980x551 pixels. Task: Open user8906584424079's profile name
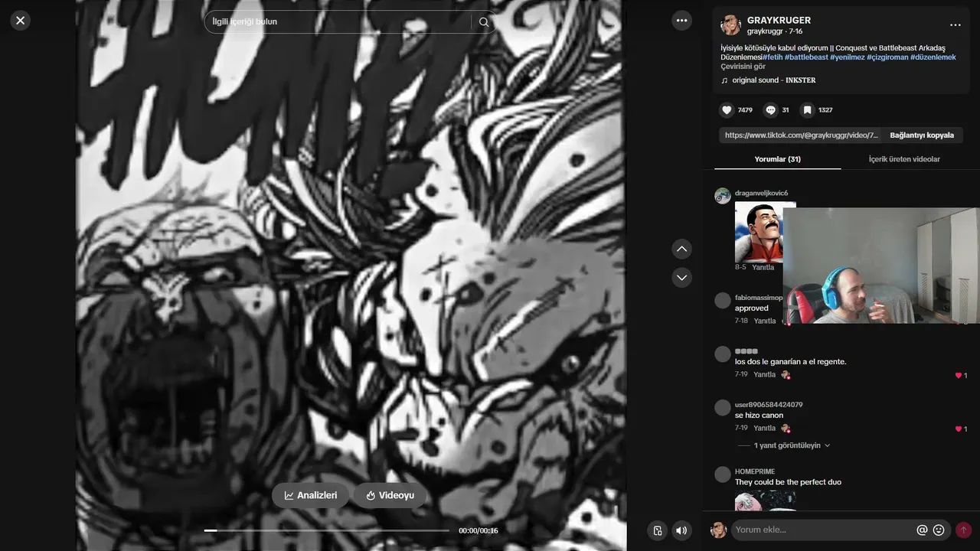[769, 404]
